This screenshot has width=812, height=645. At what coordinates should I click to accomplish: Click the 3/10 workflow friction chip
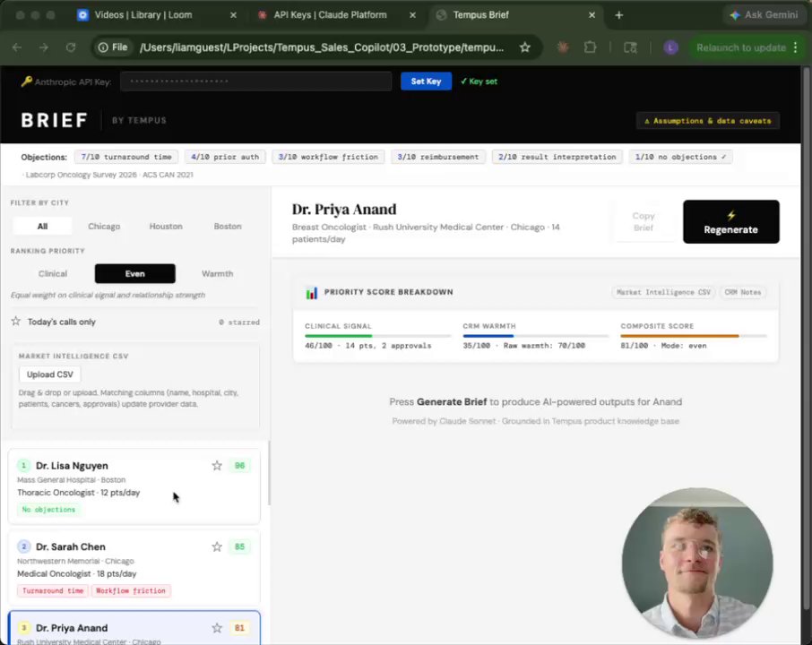[328, 157]
